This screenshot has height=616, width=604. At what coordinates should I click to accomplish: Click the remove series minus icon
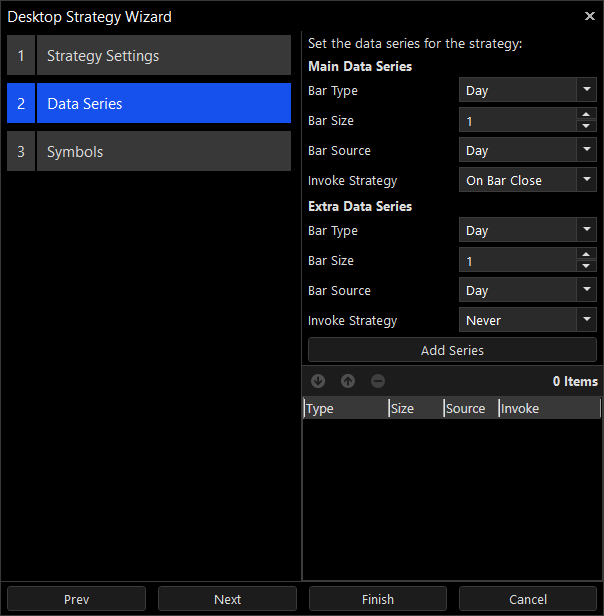(378, 381)
